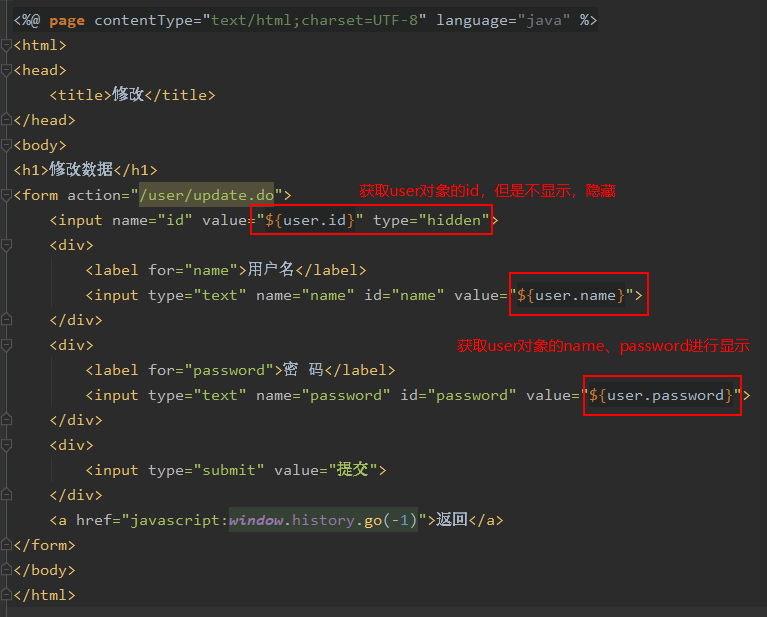767x617 pixels.
Task: Click the type="submit" attribute
Action: tap(206, 470)
